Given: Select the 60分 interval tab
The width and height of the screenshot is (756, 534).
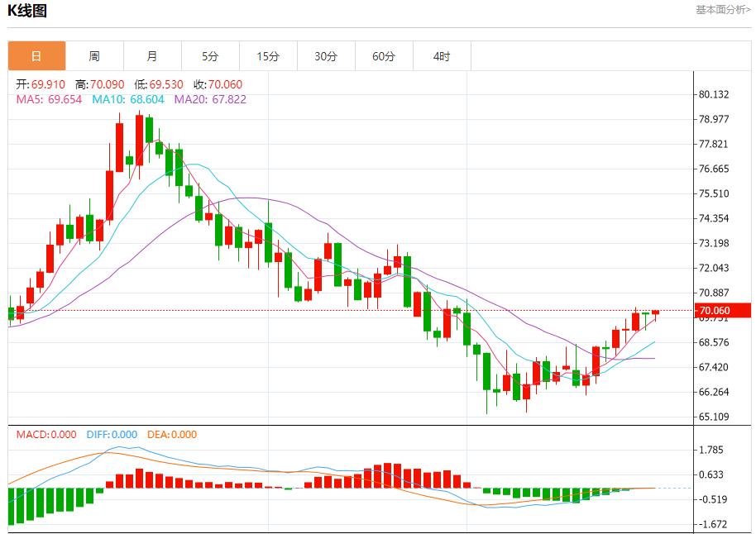Looking at the screenshot, I should coord(384,56).
